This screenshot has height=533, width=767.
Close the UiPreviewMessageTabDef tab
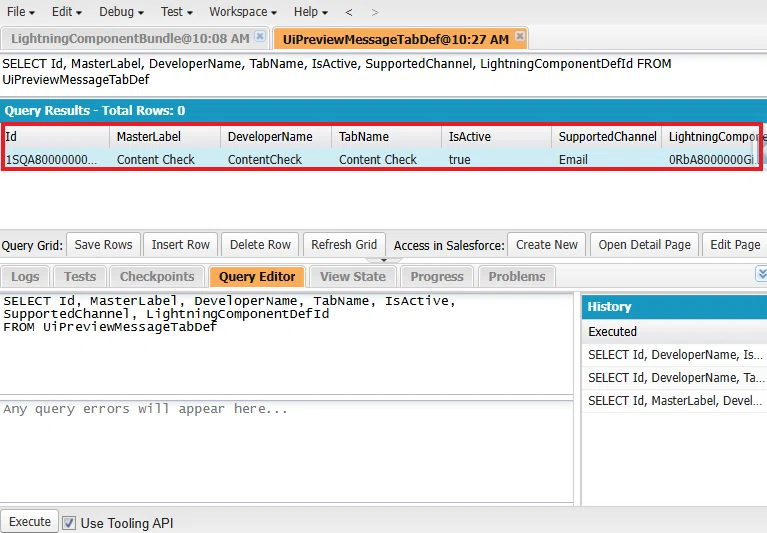(520, 36)
